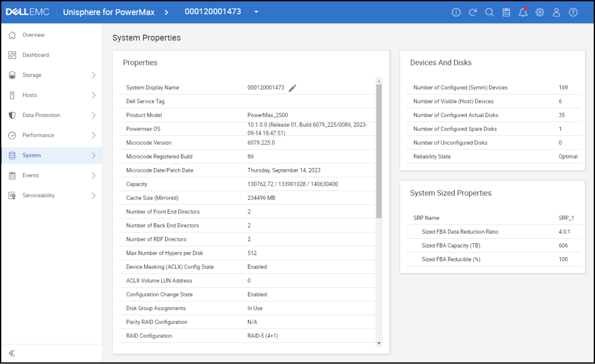Click the Sized FBA Data Reduction Ratio row
Viewport: 595px width, 364px height.
(x=494, y=232)
